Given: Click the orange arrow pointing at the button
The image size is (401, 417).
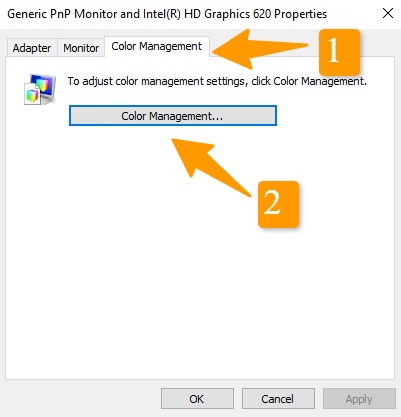Looking at the screenshot, I should click(211, 168).
